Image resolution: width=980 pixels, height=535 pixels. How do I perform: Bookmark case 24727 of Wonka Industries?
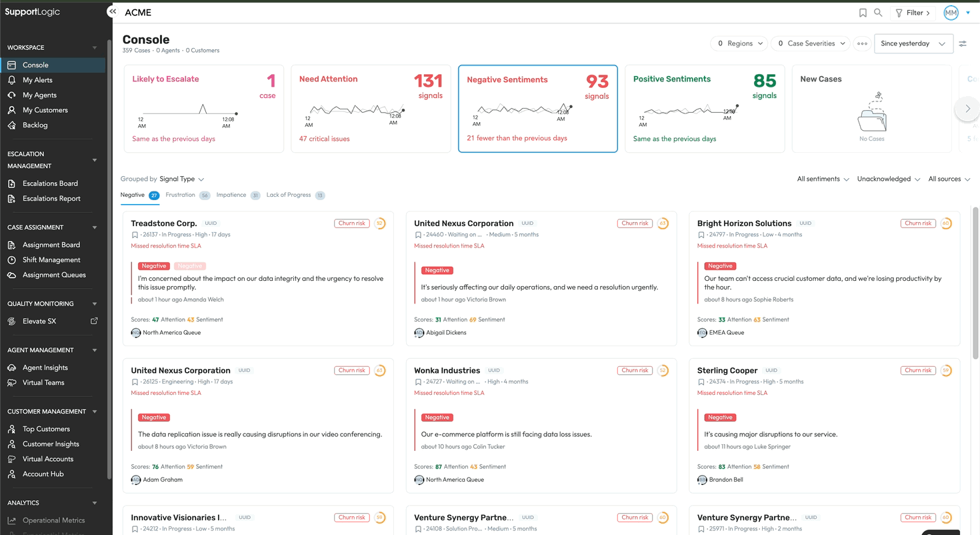click(x=418, y=382)
